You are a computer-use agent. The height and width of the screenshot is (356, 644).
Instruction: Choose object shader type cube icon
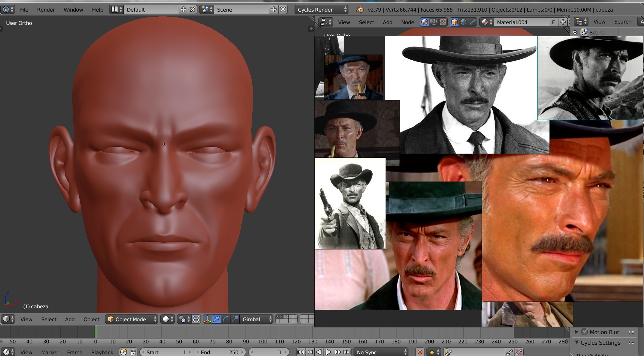(454, 22)
